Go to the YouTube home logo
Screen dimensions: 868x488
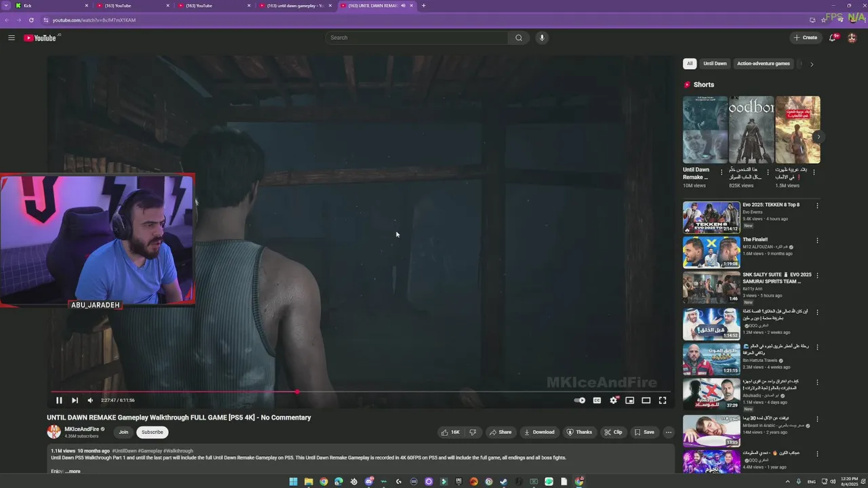click(41, 38)
